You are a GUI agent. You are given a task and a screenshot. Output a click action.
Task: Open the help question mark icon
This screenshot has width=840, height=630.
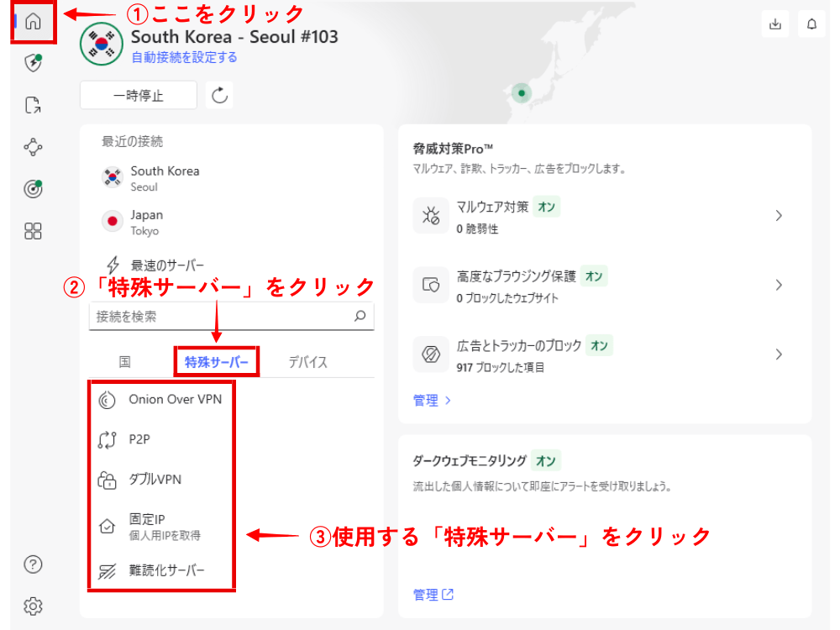tap(33, 564)
